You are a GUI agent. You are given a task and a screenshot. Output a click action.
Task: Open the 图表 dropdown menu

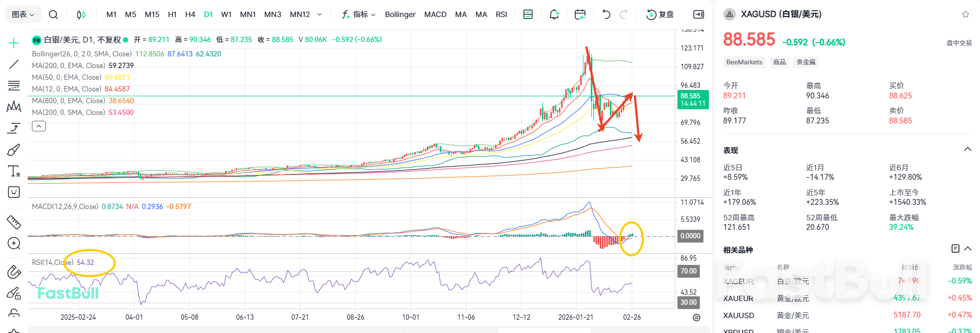(x=23, y=14)
